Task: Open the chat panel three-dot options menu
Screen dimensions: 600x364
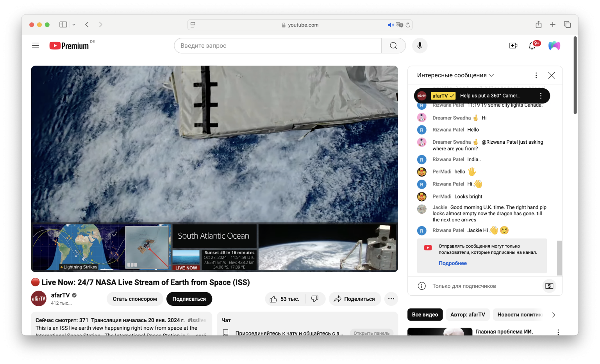Action: pyautogui.click(x=536, y=75)
